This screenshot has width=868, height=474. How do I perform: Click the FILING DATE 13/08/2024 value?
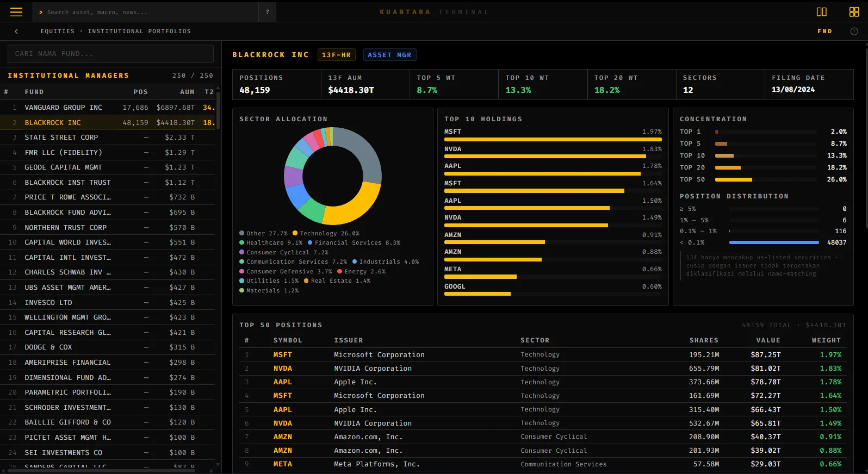[793, 90]
